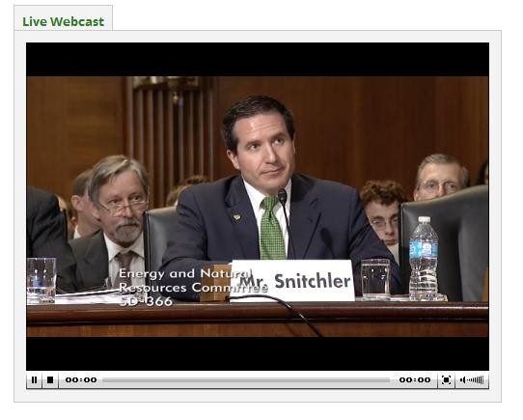The width and height of the screenshot is (523, 420).
Task: Click the top black letterbox bar of the player
Action: pos(258,60)
